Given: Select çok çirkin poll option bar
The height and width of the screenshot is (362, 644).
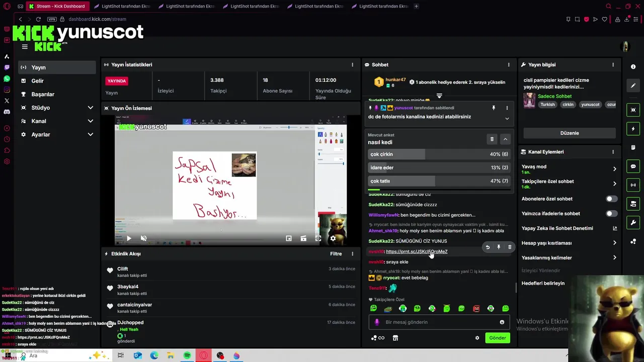Looking at the screenshot, I should point(439,154).
